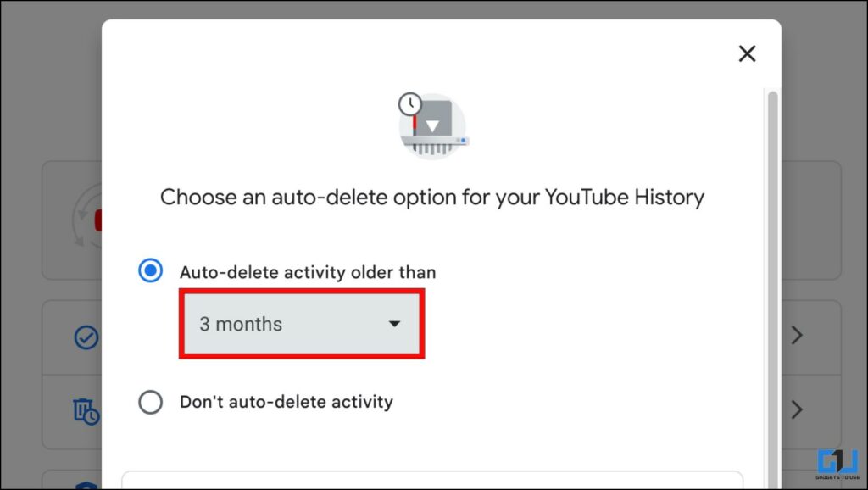Click the dropdown arrow inside the red box

(395, 324)
